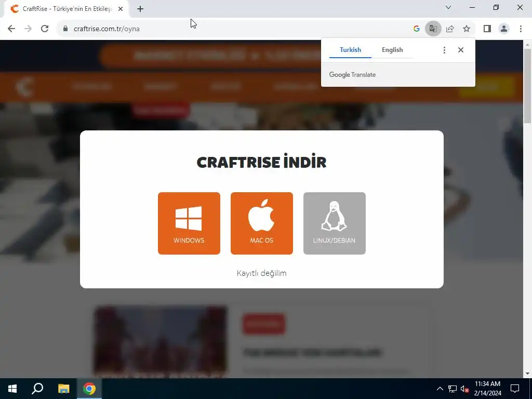Screen dimensions: 532x399
Task: Go forward with the forward arrow
Action: (28, 29)
